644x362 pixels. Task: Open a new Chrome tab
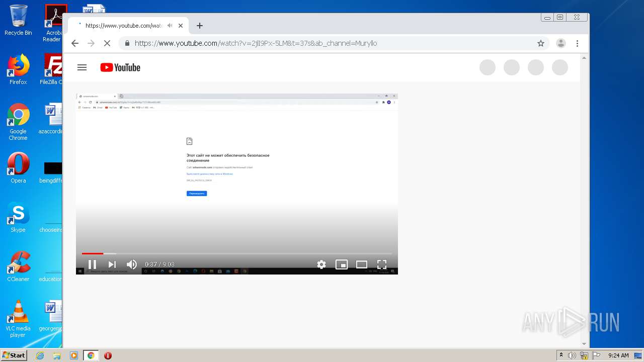point(200,26)
